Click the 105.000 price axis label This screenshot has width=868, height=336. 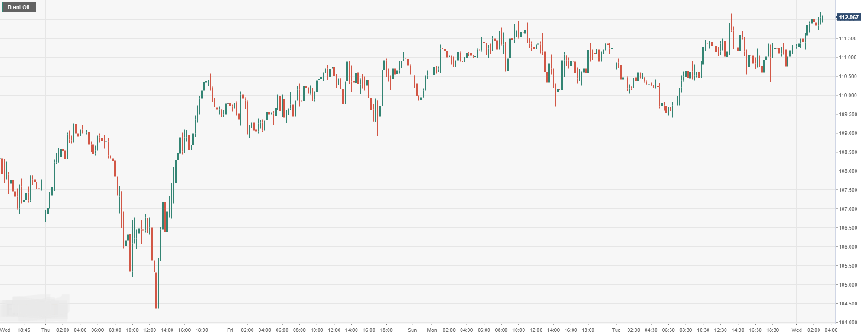click(x=848, y=285)
